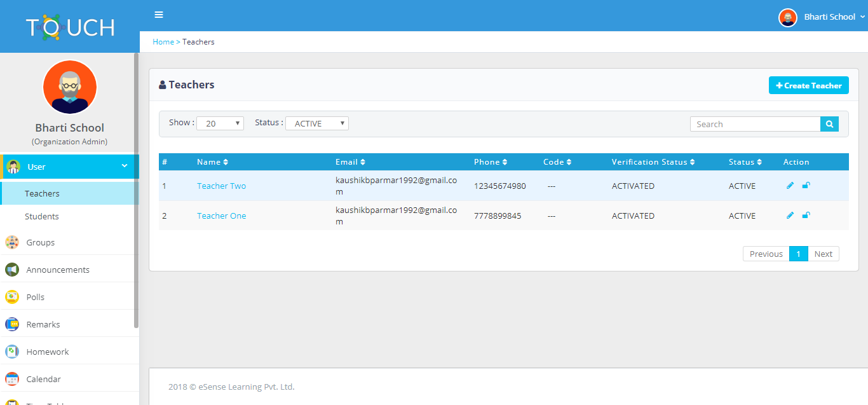This screenshot has height=405, width=868.
Task: Click the search magnifier button
Action: click(x=829, y=124)
